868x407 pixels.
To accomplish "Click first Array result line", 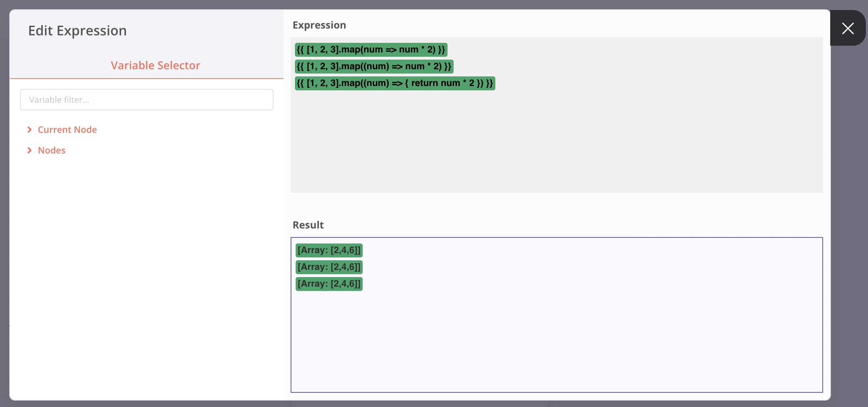I will coord(329,250).
